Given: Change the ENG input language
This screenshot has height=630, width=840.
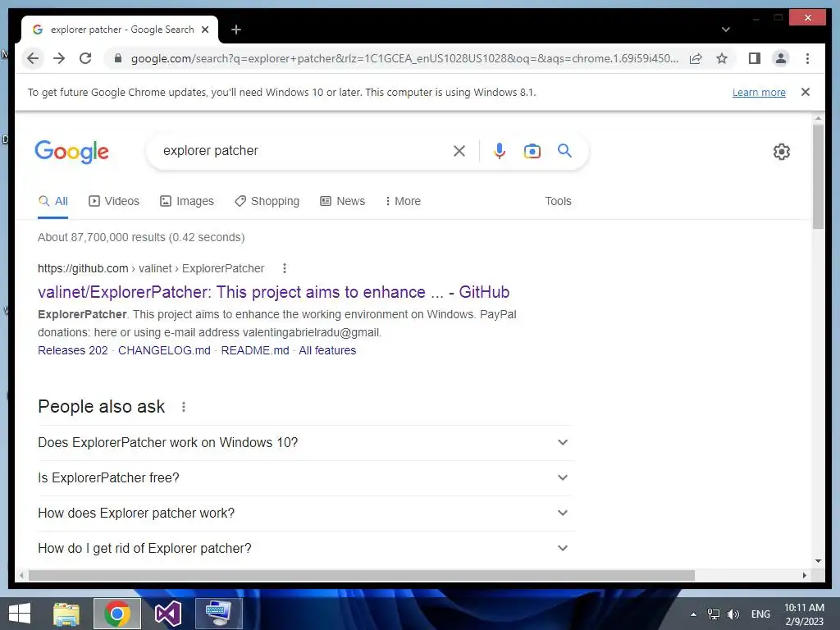Looking at the screenshot, I should (760, 614).
